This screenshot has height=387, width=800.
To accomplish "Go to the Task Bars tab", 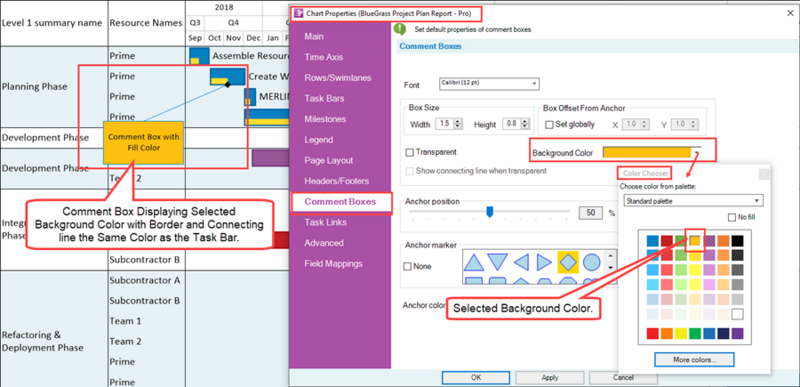I will [x=324, y=98].
